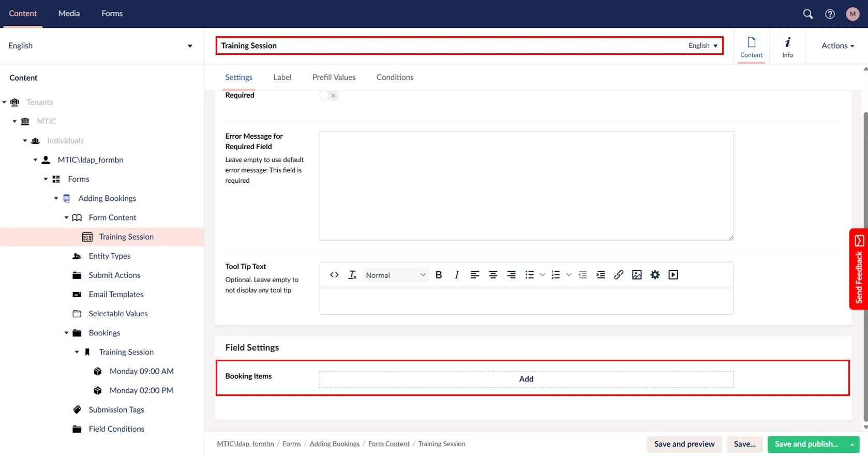
Task: Click the Save and preview button
Action: click(684, 444)
